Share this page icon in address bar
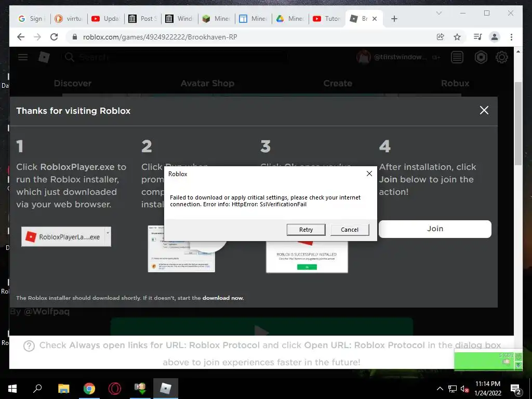 point(440,37)
